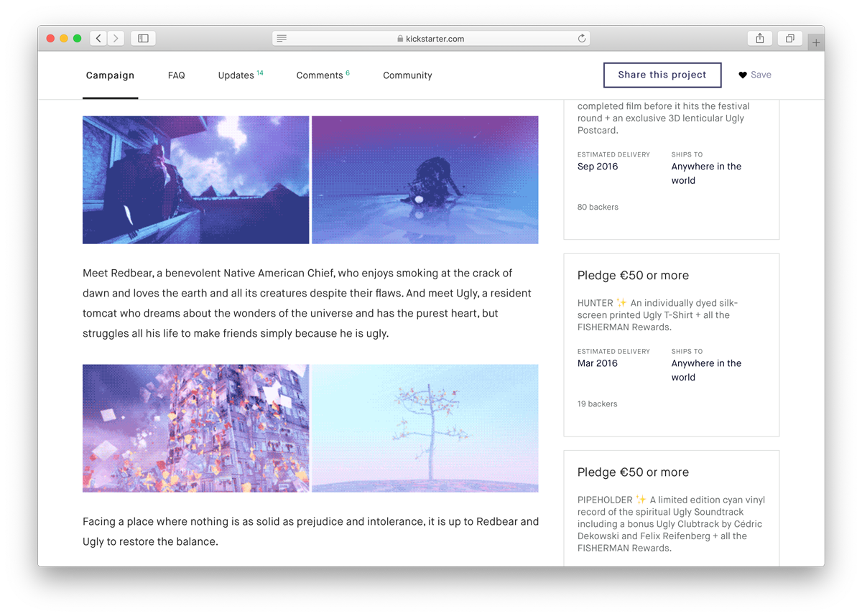Open a new tab with plus icon
This screenshot has height=616, width=862.
tap(815, 43)
